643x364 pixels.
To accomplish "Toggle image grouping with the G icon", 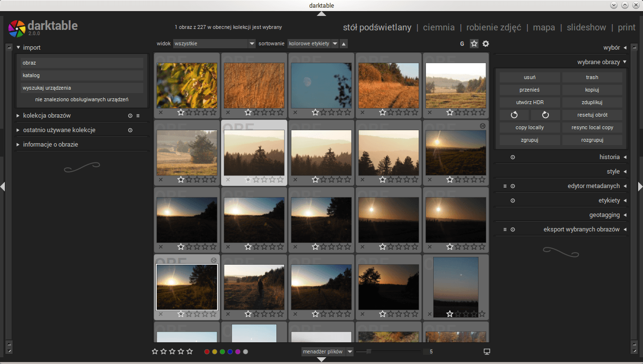I will pyautogui.click(x=462, y=44).
